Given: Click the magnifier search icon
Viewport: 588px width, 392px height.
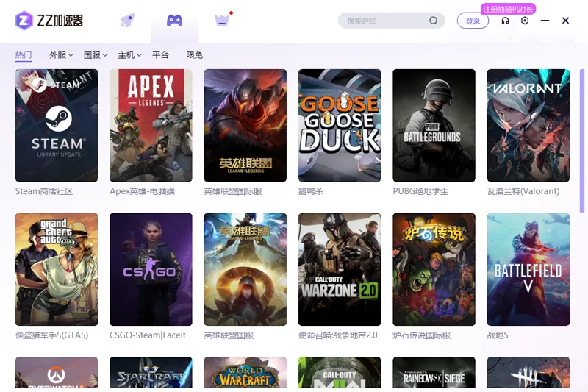Looking at the screenshot, I should pos(434,21).
